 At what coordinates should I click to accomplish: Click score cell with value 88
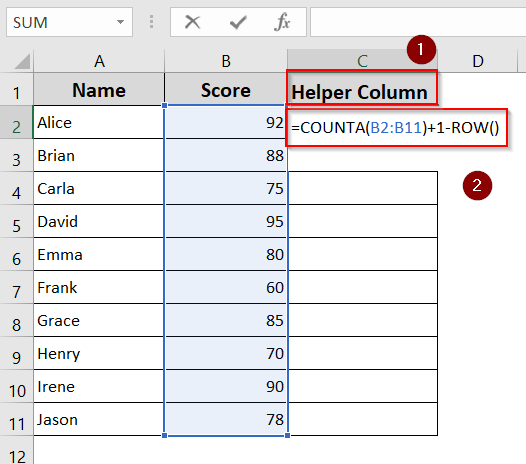click(x=226, y=155)
